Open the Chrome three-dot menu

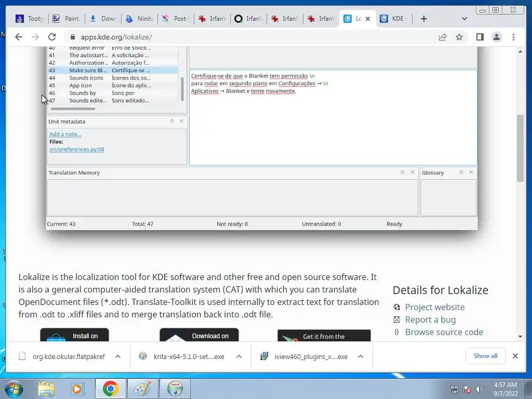point(514,37)
